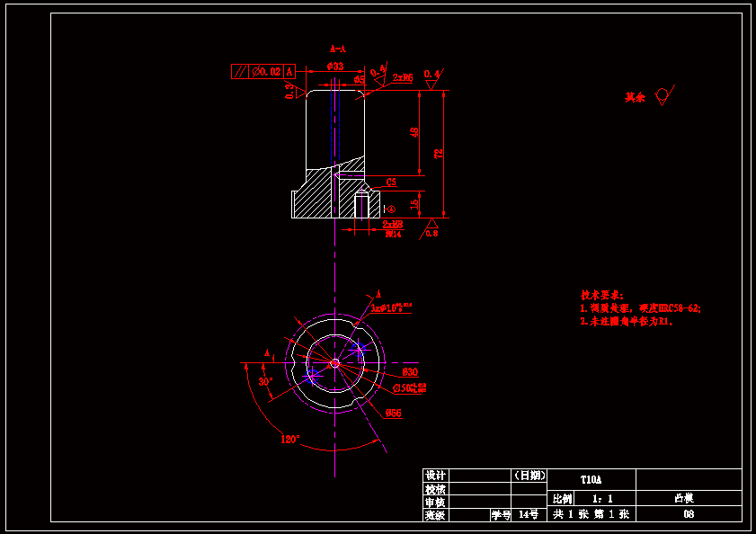This screenshot has height=534, width=756.
Task: Click the A-A section view title
Action: (338, 48)
